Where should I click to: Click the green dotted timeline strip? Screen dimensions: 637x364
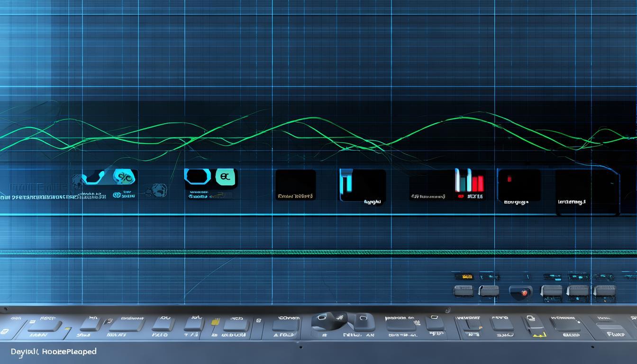318,252
